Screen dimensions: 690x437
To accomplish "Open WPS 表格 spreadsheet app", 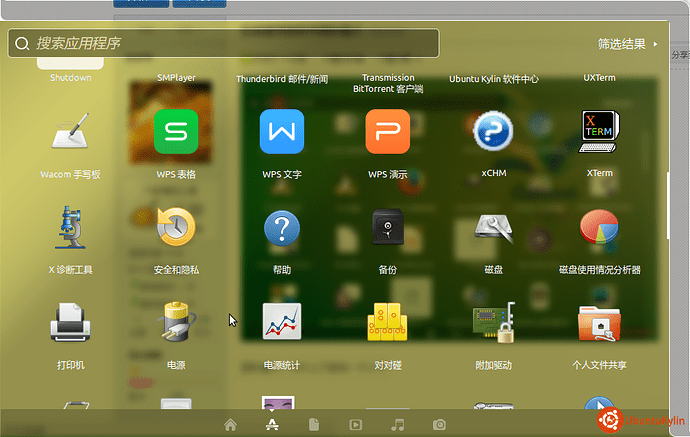I will pos(176,132).
